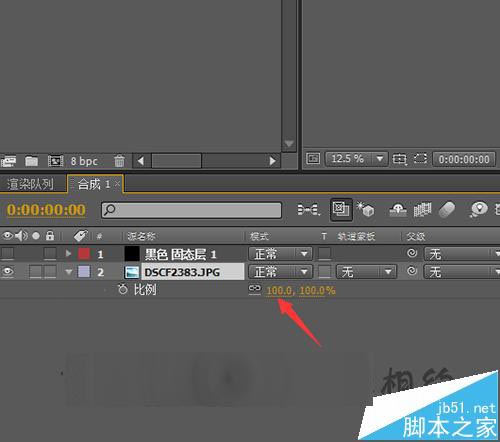Select layer 黑色 固态层 1 name
The height and width of the screenshot is (442, 500).
pyautogui.click(x=181, y=255)
